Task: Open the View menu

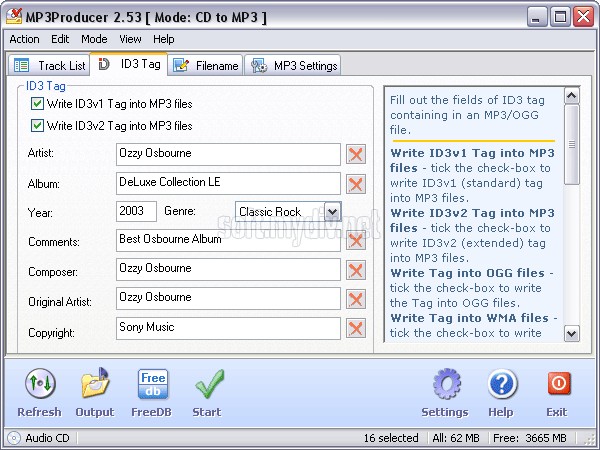Action: coord(130,39)
